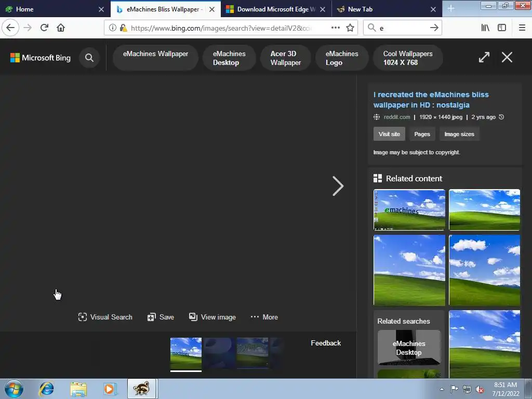This screenshot has width=532, height=399.
Task: Open the page actions three-dot menu
Action: 335,28
